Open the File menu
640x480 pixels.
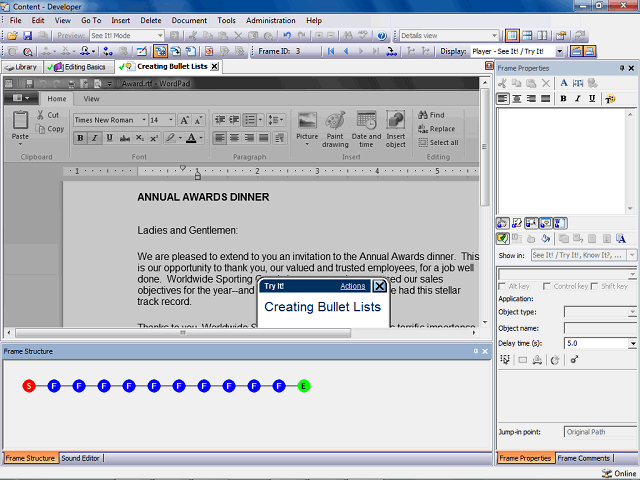[16, 20]
